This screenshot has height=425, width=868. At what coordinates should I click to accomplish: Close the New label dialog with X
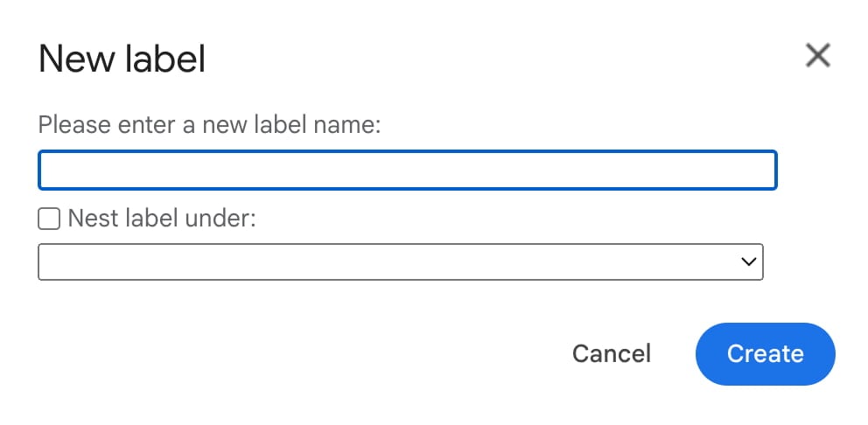coord(817,57)
